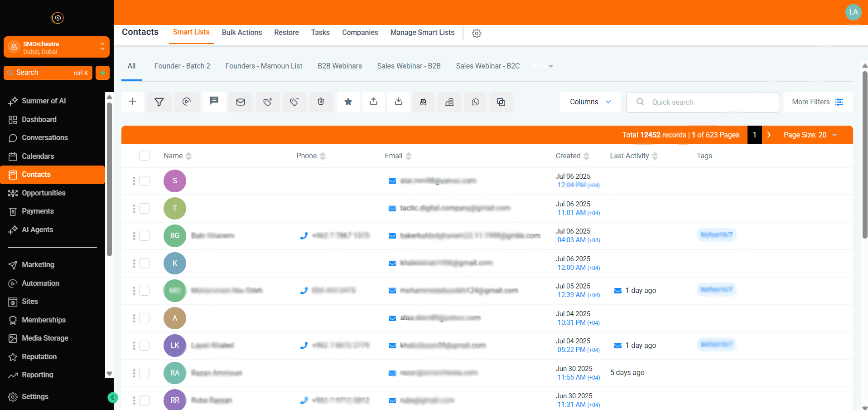Import contacts using the download icon
Viewport: 868px width, 410px height.
point(398,102)
